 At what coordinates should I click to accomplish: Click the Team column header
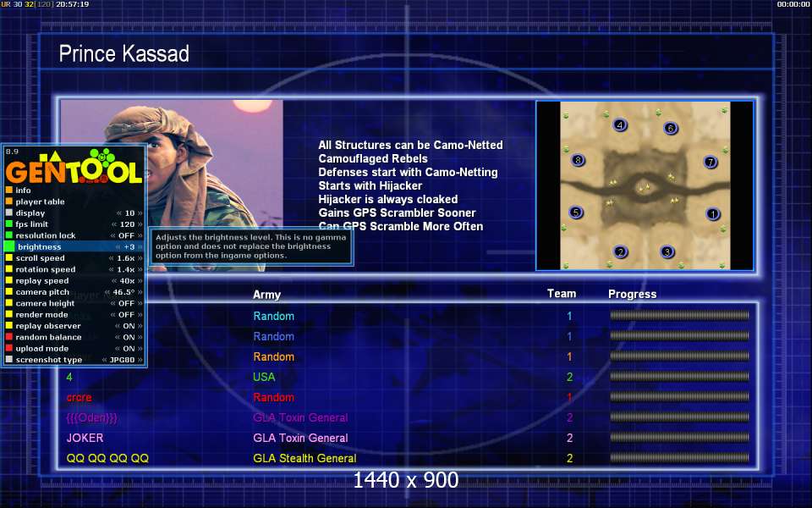pyautogui.click(x=562, y=294)
